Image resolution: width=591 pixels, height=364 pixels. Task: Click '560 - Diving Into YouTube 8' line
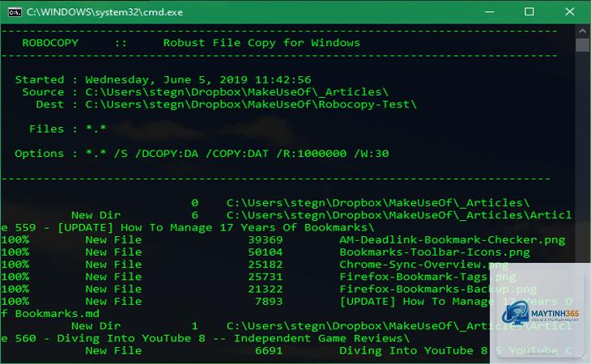(x=205, y=338)
